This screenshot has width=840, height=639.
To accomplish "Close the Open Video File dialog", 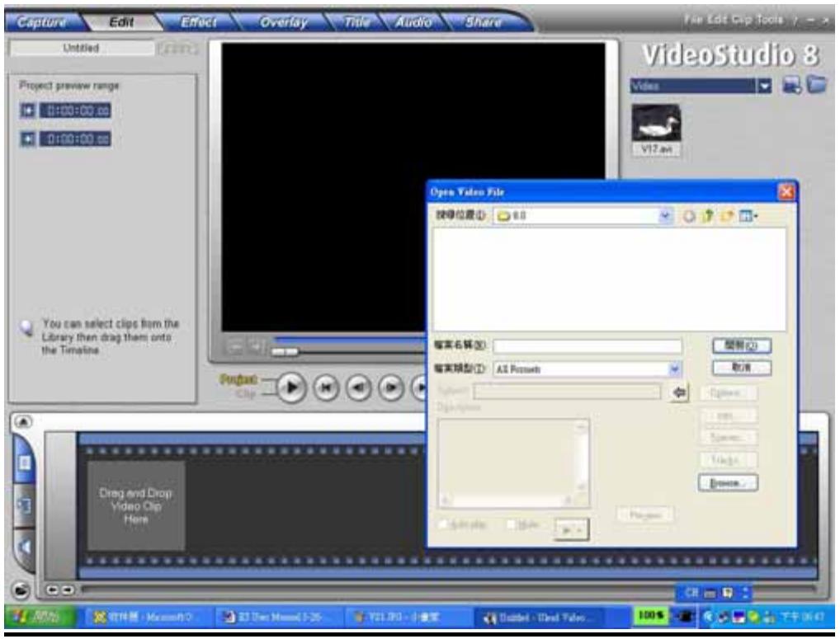I will 786,191.
